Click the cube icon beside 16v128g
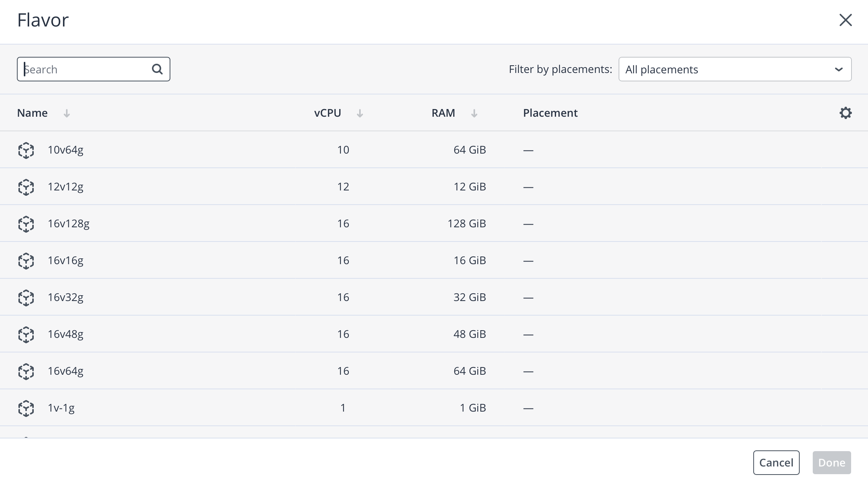 click(26, 224)
